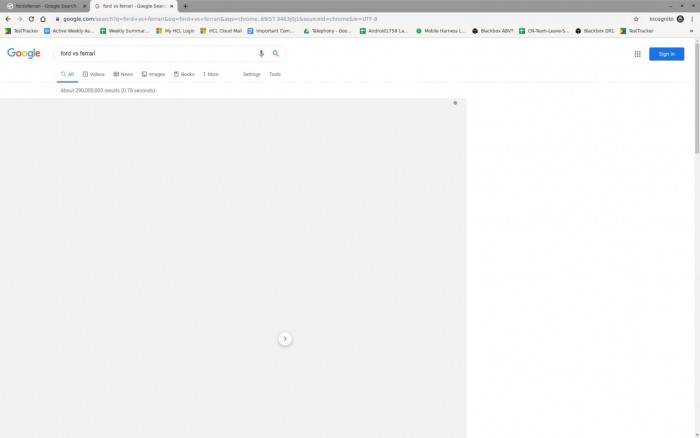Image resolution: width=700 pixels, height=438 pixels.
Task: Open the last TestTracker bookmark on the right
Action: tap(637, 31)
